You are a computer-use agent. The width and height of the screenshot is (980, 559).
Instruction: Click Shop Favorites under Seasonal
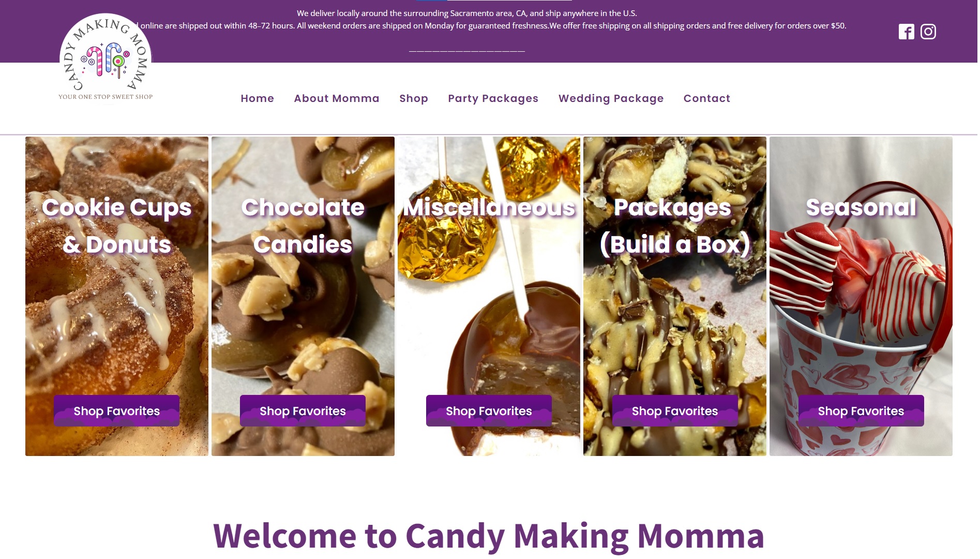coord(861,411)
